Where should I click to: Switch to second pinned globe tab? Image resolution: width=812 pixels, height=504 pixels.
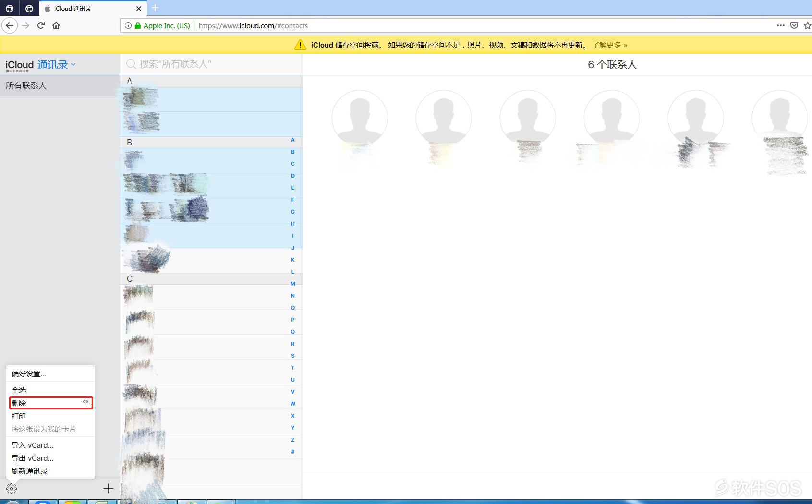click(x=29, y=8)
